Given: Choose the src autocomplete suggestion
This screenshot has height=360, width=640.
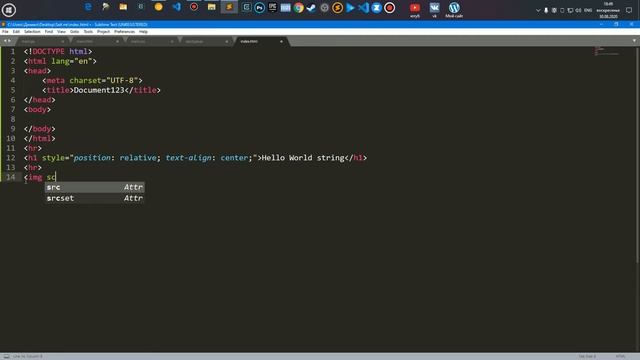Looking at the screenshot, I should point(95,187).
